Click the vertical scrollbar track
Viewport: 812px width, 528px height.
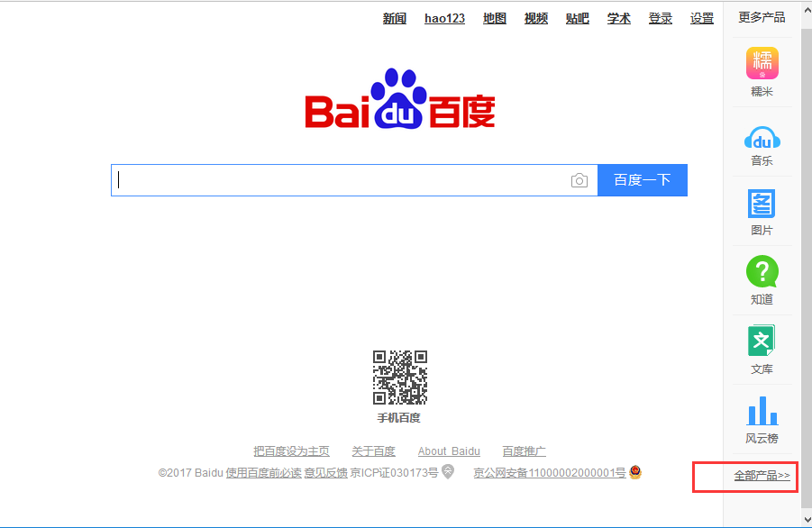pyautogui.click(x=807, y=269)
